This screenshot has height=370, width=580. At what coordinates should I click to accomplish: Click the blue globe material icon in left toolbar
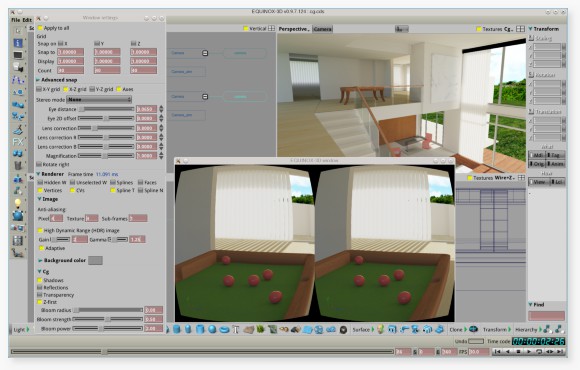pos(18,215)
